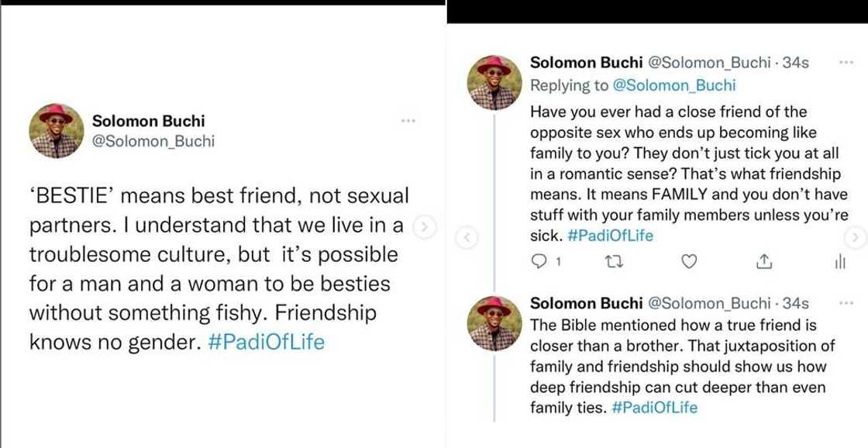View analytics icon on the reply tweet

click(839, 264)
